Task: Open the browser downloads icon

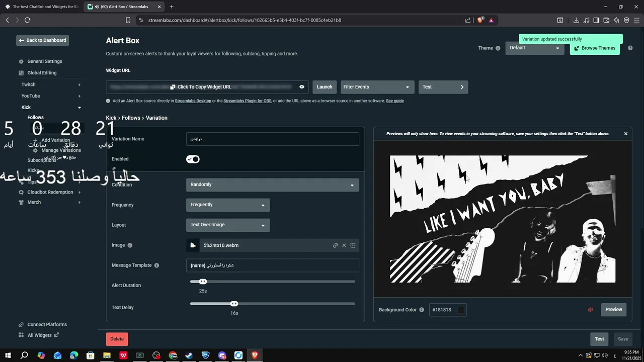Action: click(x=576, y=20)
